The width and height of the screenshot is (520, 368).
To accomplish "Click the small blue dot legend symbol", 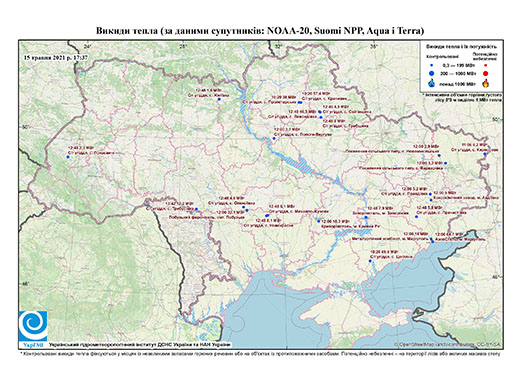I will [x=431, y=66].
